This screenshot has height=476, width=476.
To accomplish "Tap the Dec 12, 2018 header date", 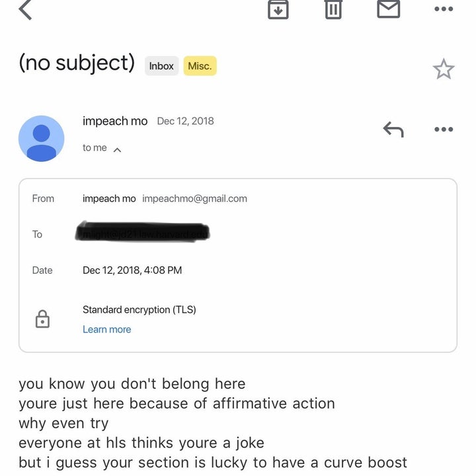I will 185,121.
